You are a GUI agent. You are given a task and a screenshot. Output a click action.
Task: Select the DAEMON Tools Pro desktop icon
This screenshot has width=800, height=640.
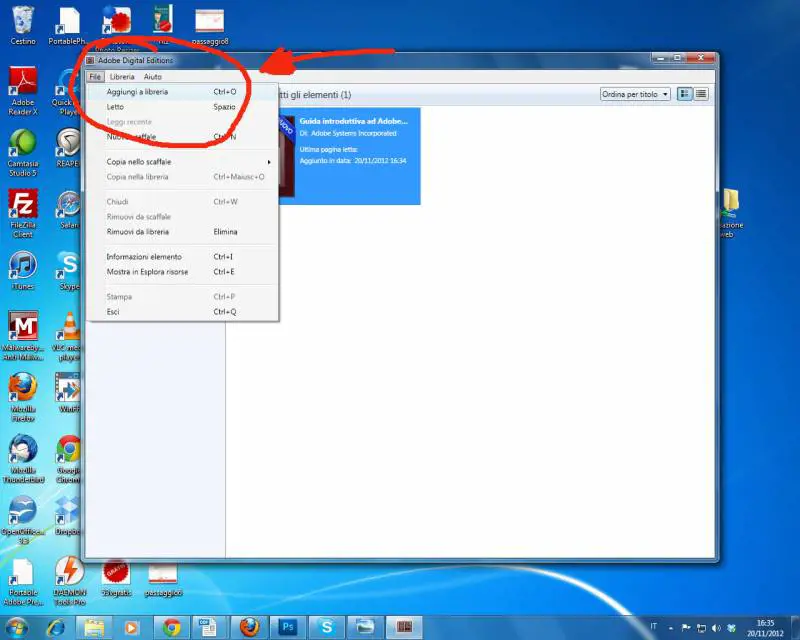pyautogui.click(x=69, y=581)
